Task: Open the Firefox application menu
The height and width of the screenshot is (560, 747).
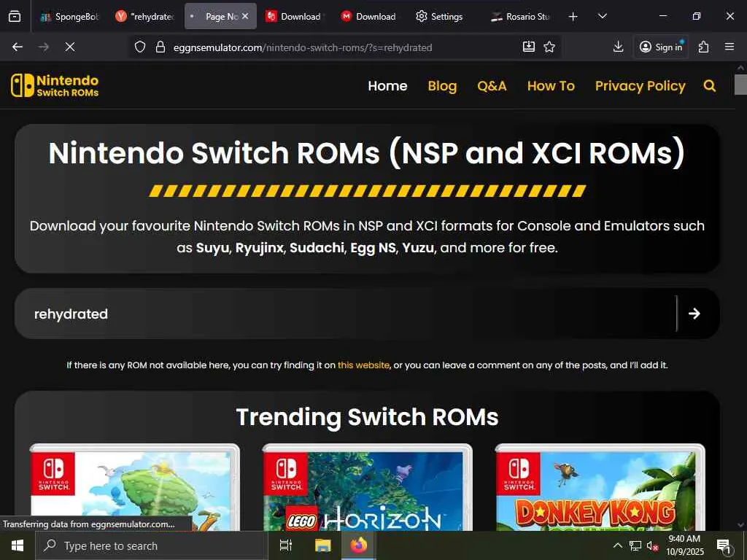Action: pyautogui.click(x=729, y=47)
